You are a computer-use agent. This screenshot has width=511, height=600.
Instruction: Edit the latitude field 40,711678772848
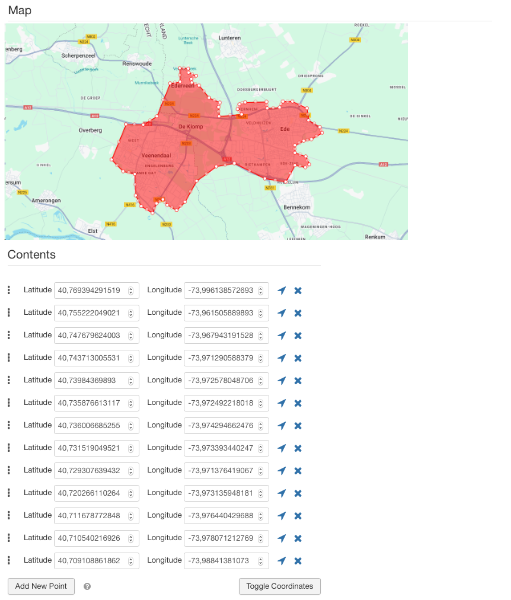(x=97, y=516)
